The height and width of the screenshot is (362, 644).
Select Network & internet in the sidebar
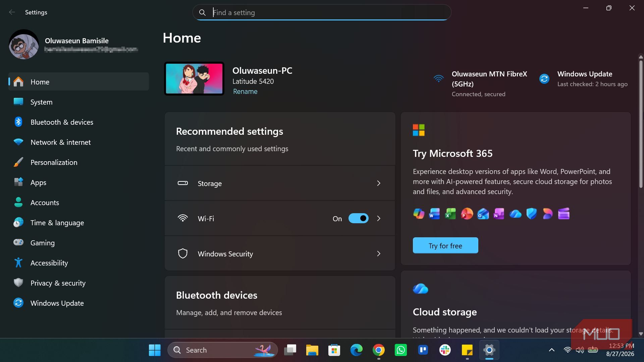(78, 142)
